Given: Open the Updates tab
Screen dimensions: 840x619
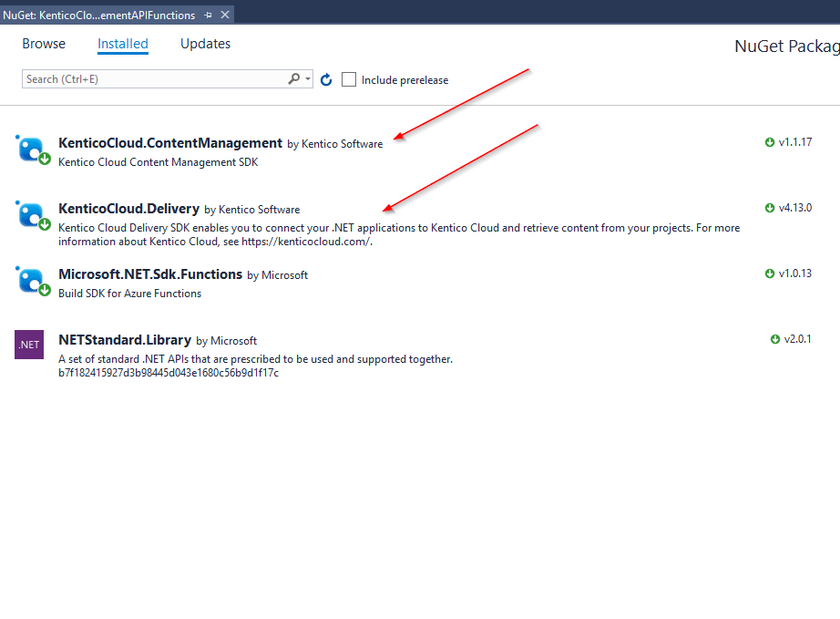Looking at the screenshot, I should click(205, 44).
